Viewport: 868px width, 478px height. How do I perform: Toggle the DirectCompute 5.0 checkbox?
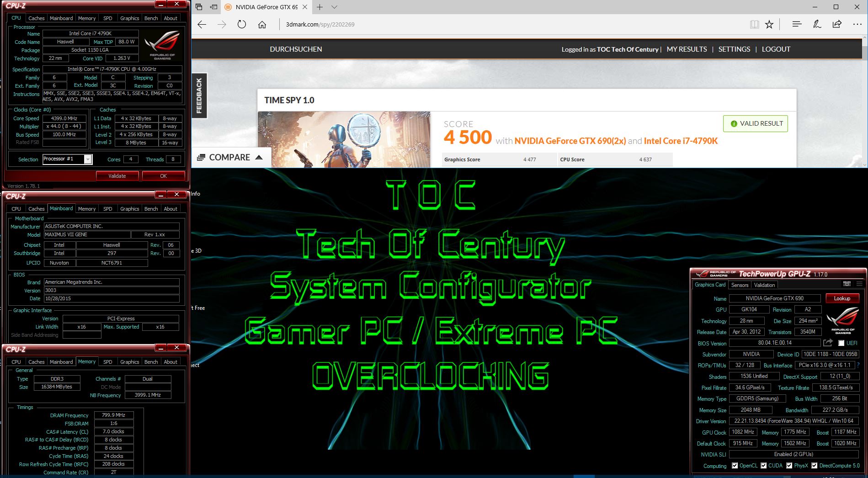coord(814,466)
